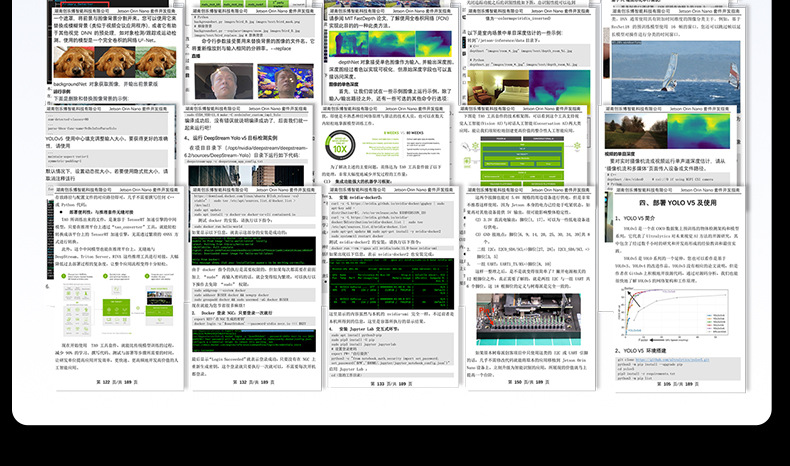The height and width of the screenshot is (466, 790).
Task: Click the TAO toolkit workflow diagram
Action: [116, 304]
